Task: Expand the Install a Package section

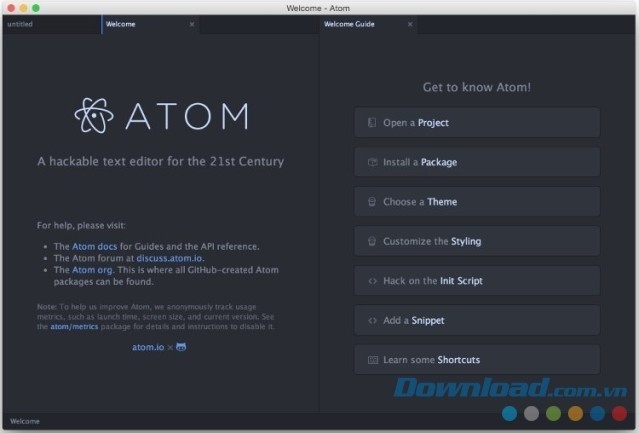Action: click(477, 162)
